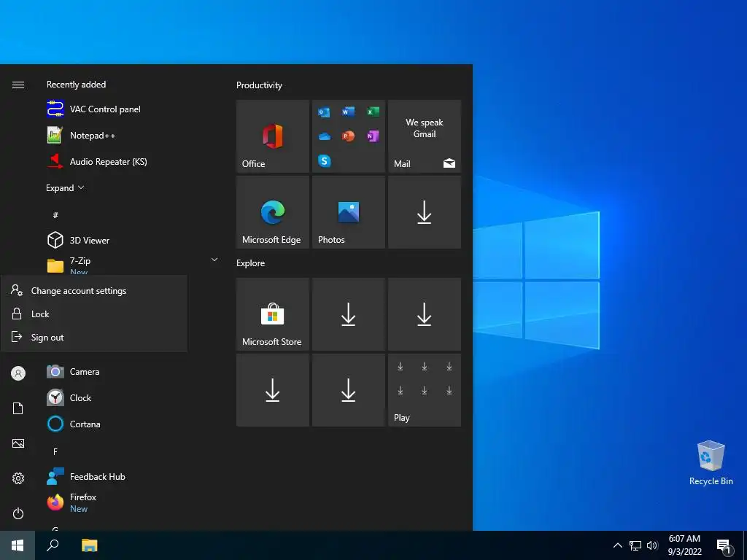Select the Recycle Bin desktop icon
Viewport: 747px width, 560px height.
[x=711, y=463]
